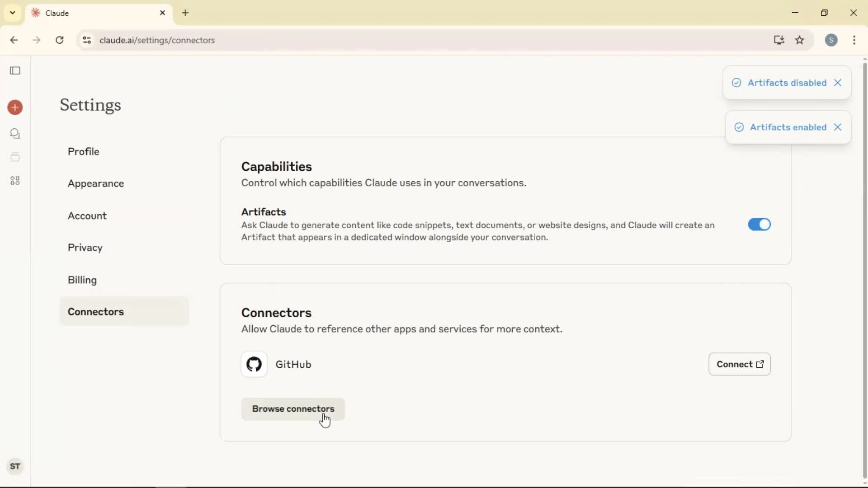
Task: Click Browse connectors button
Action: point(293,409)
